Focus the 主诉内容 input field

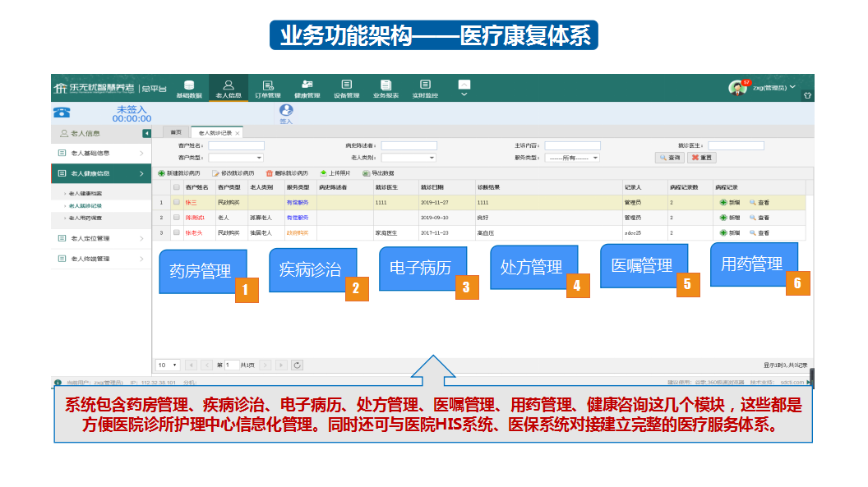coord(572,146)
